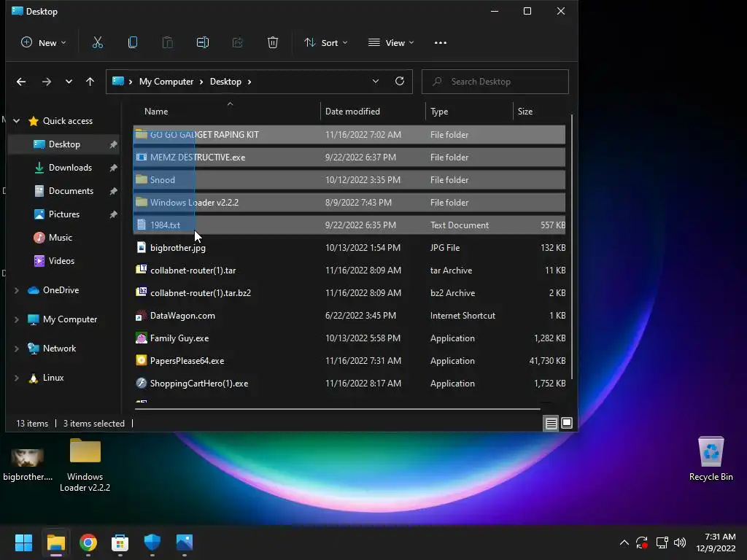
Task: Go forward with the right arrow
Action: tap(46, 82)
